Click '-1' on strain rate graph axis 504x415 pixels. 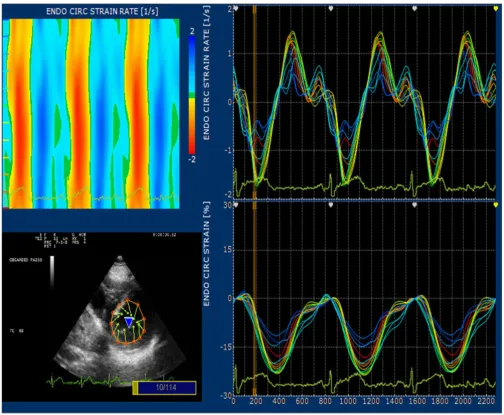tap(228, 151)
